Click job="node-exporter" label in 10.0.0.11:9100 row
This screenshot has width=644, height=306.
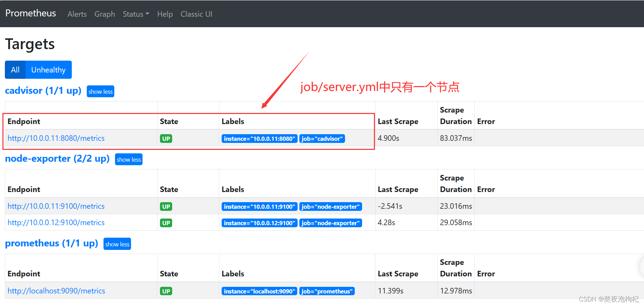point(331,206)
